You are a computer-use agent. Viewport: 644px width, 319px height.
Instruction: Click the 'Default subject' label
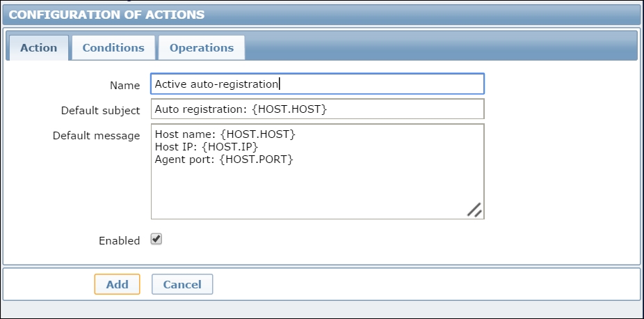tap(101, 110)
